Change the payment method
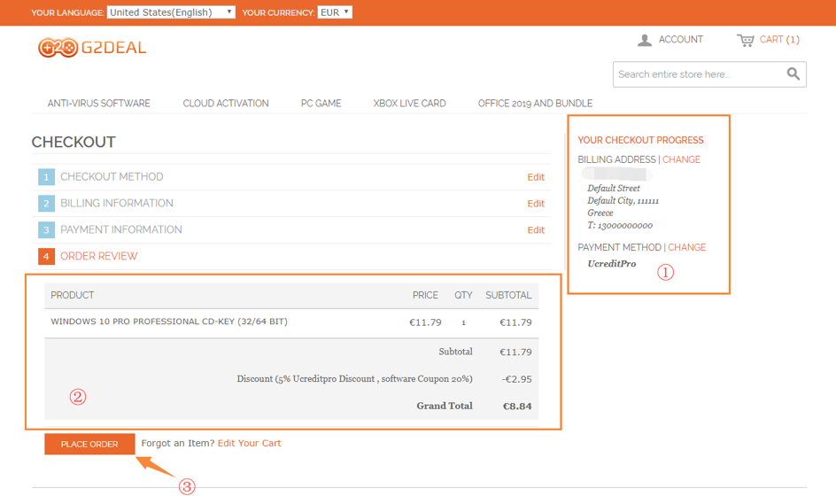836x504 pixels. click(x=686, y=247)
